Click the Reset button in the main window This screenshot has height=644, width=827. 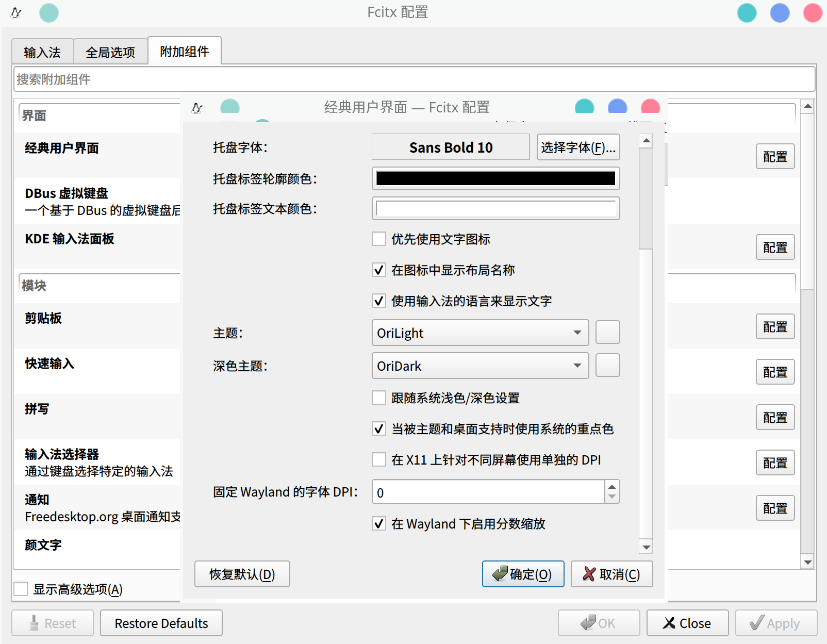click(x=53, y=623)
